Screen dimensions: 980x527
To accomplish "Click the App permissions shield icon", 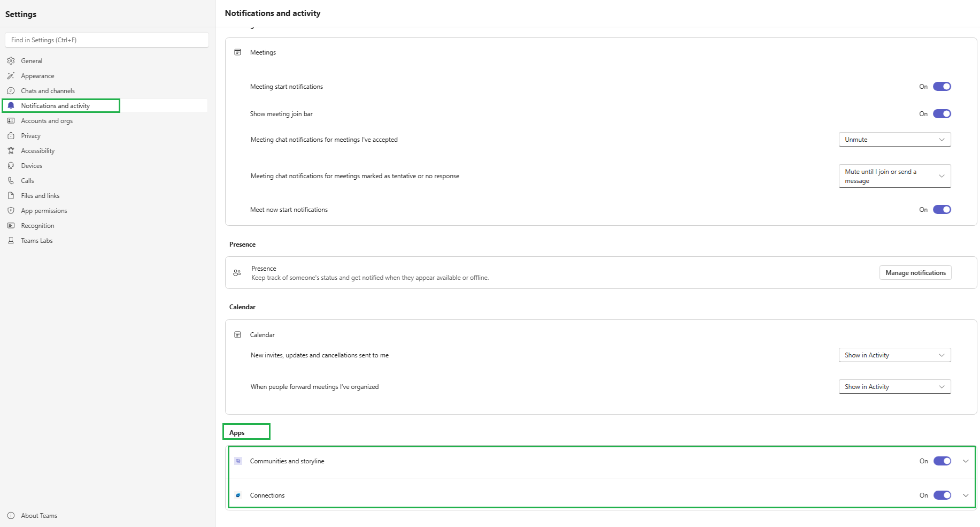I will point(11,211).
